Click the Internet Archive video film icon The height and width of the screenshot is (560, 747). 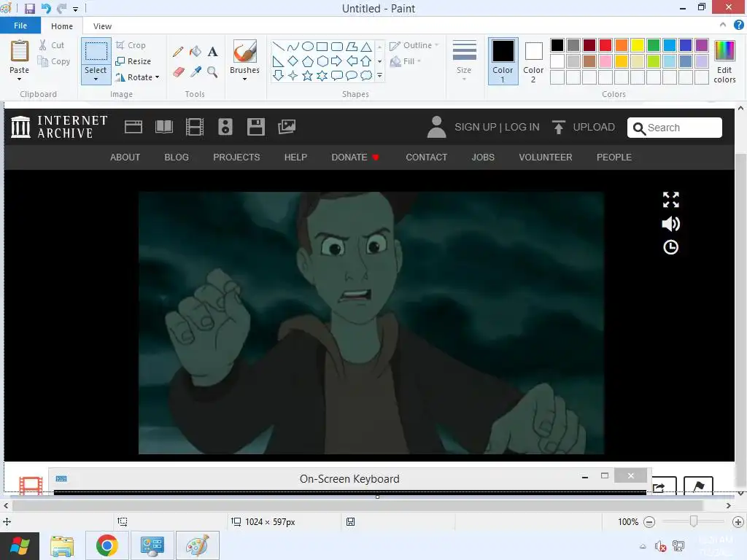194,127
